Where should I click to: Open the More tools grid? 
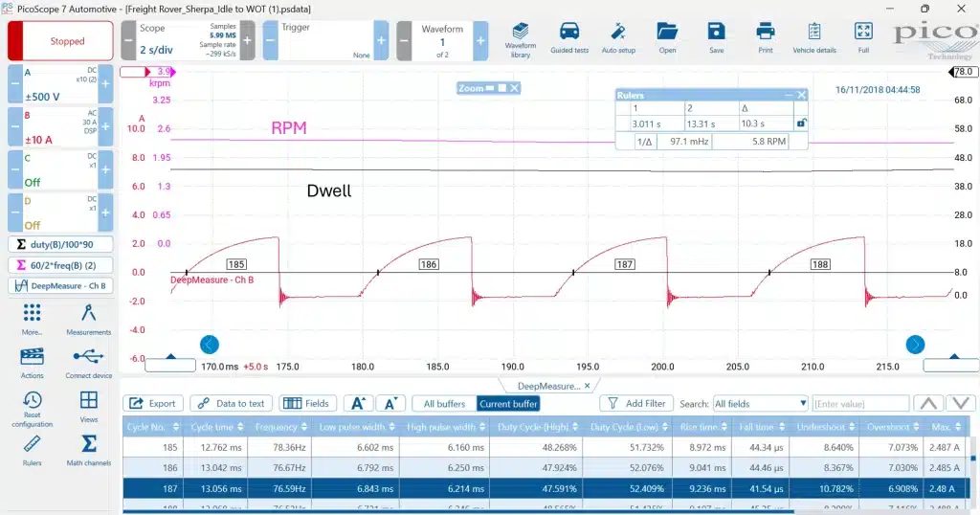(x=32, y=319)
